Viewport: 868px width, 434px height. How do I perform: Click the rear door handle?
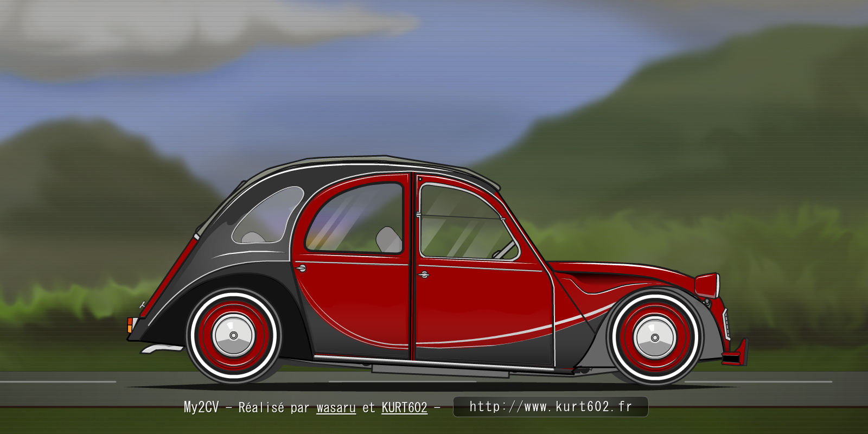pyautogui.click(x=301, y=268)
